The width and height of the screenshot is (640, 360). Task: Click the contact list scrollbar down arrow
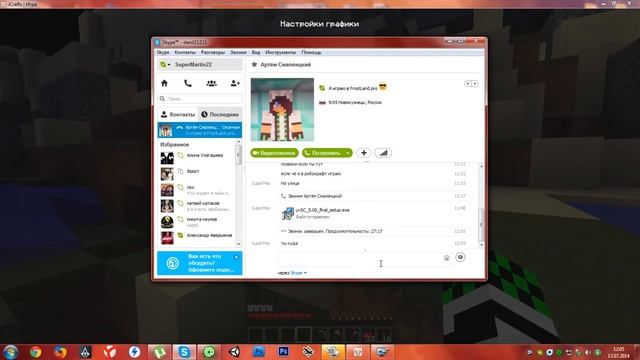(x=239, y=244)
